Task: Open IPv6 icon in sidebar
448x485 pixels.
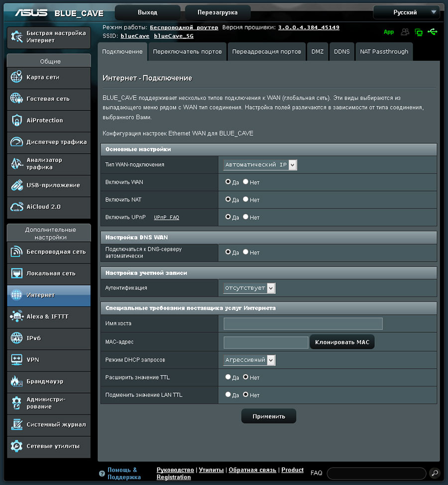Action: point(17,338)
